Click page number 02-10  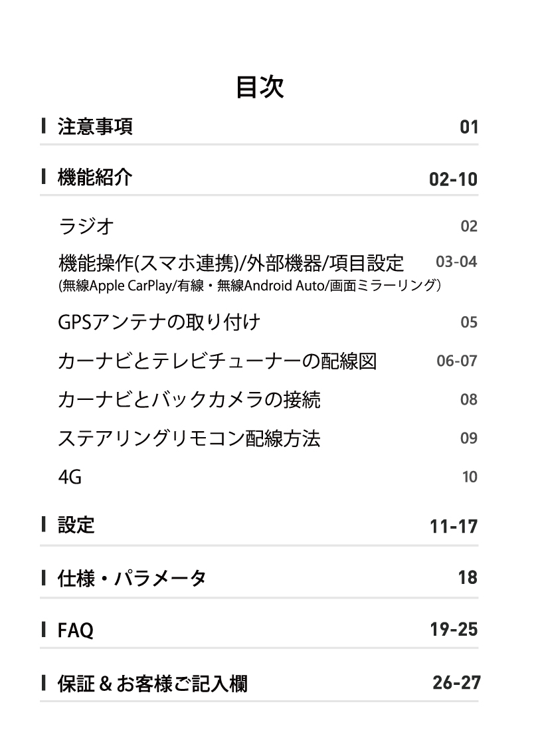453,179
